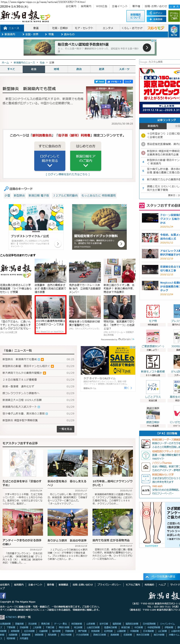The image size is (180, 644).
Task: Click the Tweet button
Action: pyautogui.click(x=99, y=82)
